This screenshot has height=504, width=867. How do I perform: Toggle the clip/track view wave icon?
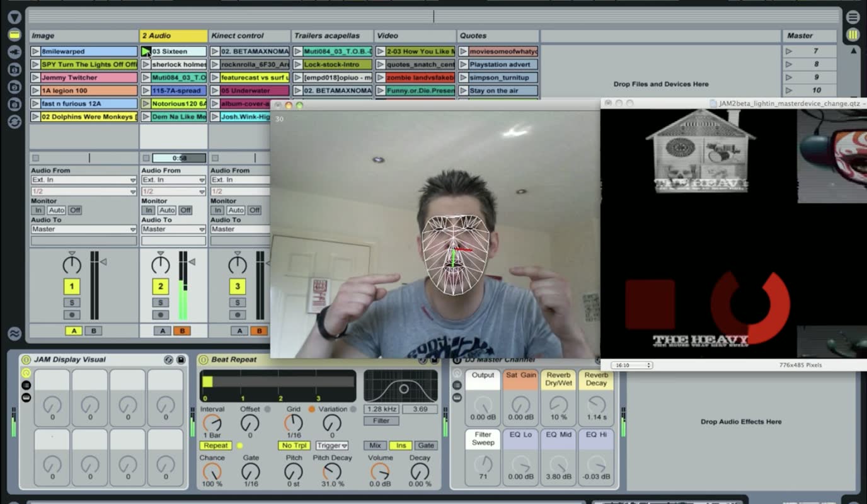(x=14, y=333)
